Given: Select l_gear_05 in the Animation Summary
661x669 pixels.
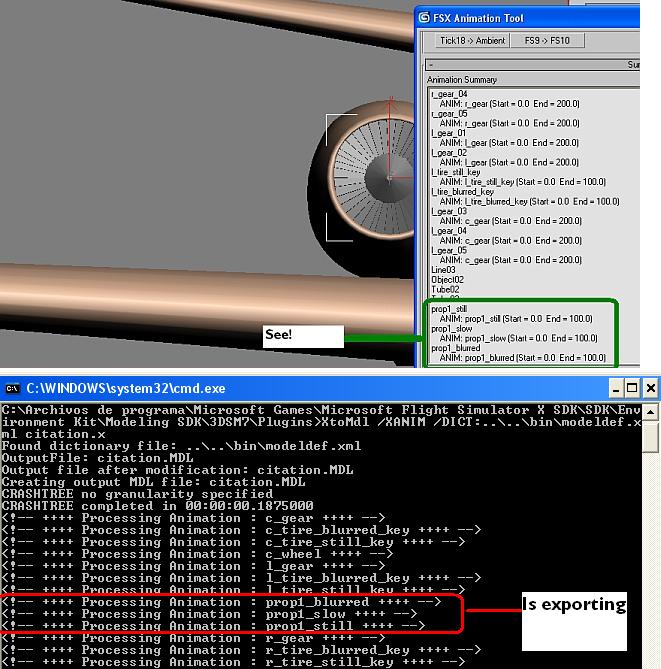Looking at the screenshot, I should coord(449,250).
